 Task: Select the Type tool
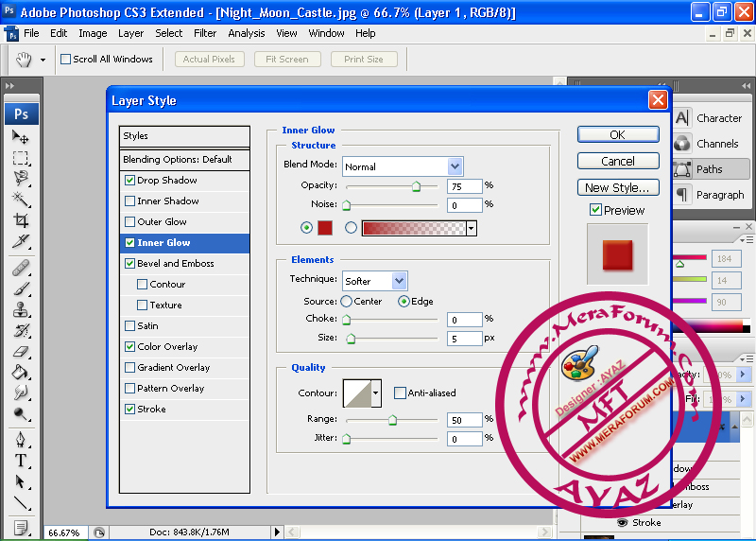[20, 461]
